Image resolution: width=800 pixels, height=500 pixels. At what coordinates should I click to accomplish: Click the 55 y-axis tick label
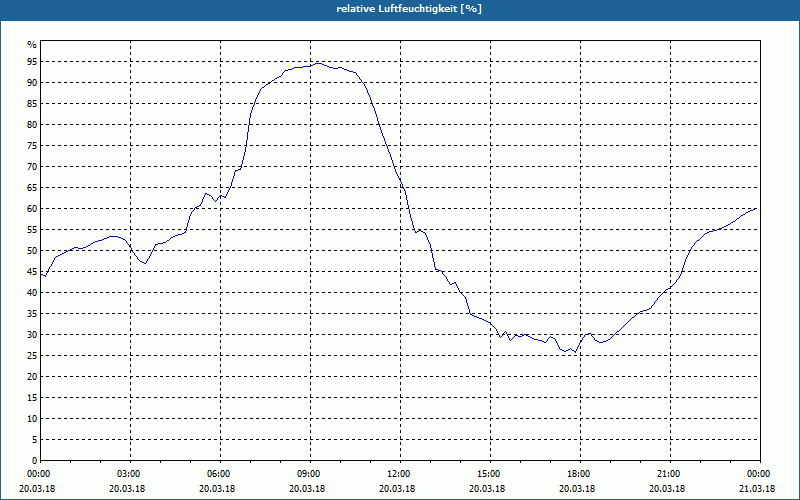32,230
